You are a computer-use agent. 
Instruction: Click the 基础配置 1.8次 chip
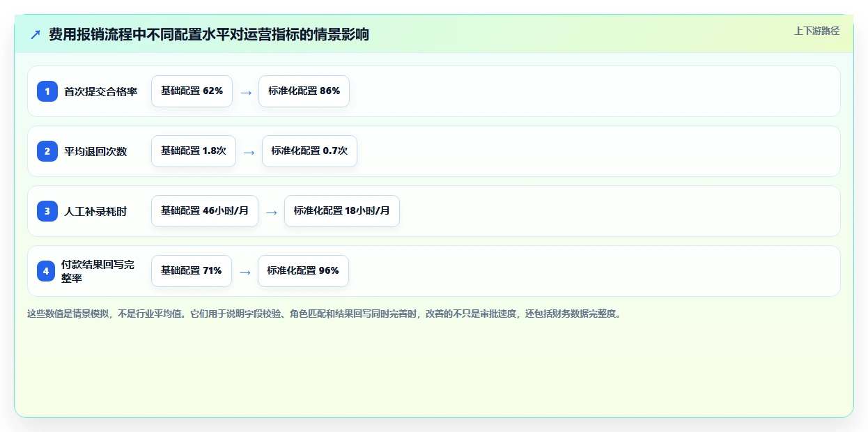coord(194,151)
